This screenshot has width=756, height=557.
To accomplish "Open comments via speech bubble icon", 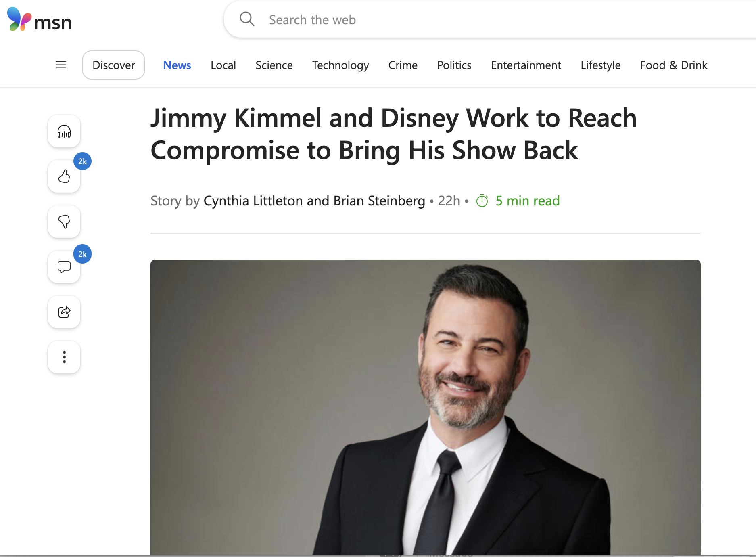I will 64,267.
